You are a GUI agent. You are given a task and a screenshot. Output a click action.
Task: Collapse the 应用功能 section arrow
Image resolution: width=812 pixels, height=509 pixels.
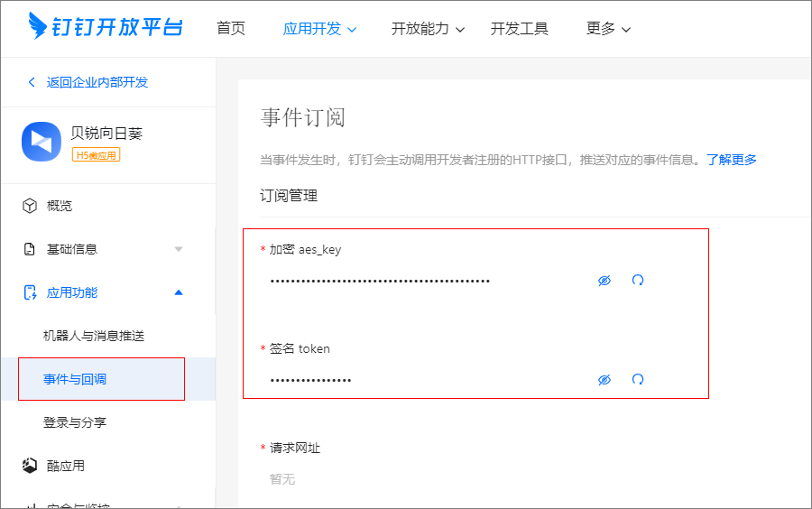pos(178,292)
